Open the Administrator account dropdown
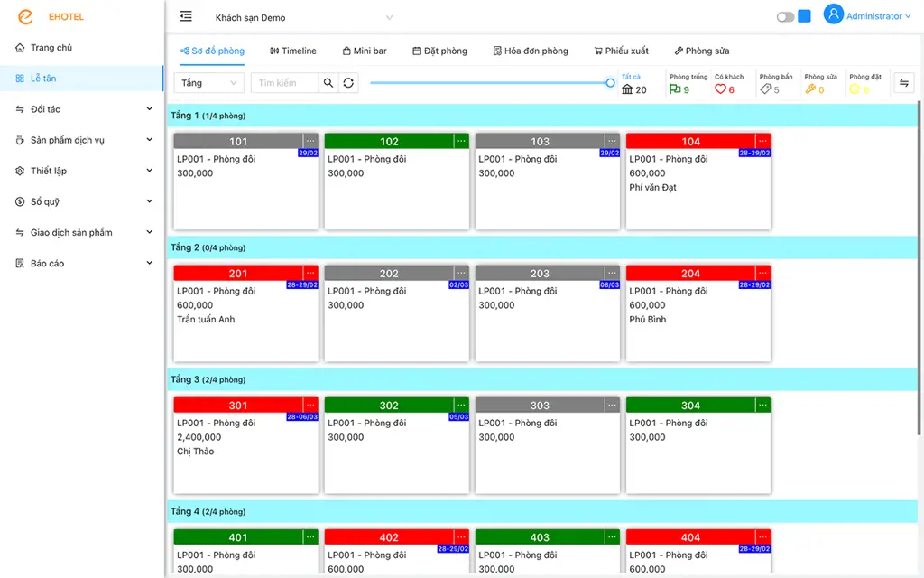This screenshot has height=578, width=924. 878,16
